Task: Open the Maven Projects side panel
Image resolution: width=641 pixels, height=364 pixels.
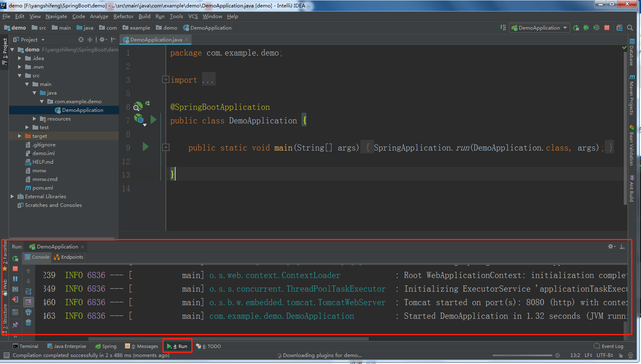Action: [632, 95]
